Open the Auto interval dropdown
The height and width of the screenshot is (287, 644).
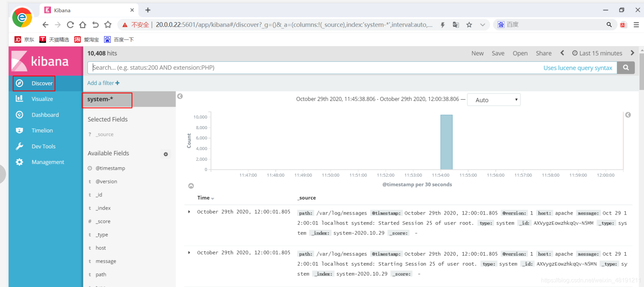[494, 100]
